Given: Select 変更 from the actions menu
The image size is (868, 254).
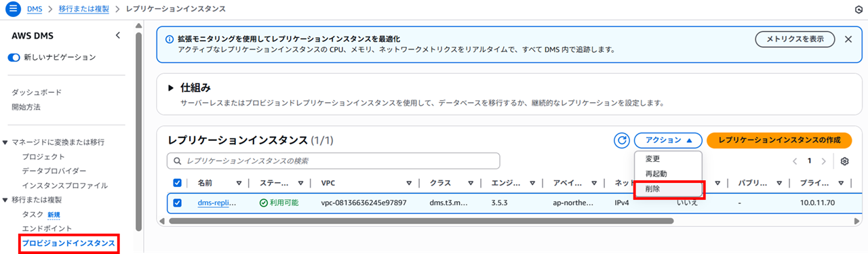Looking at the screenshot, I should coord(668,158).
